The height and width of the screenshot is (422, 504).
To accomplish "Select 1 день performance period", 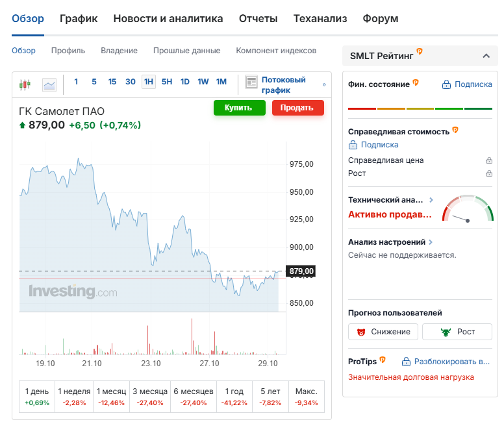I will [x=37, y=397].
